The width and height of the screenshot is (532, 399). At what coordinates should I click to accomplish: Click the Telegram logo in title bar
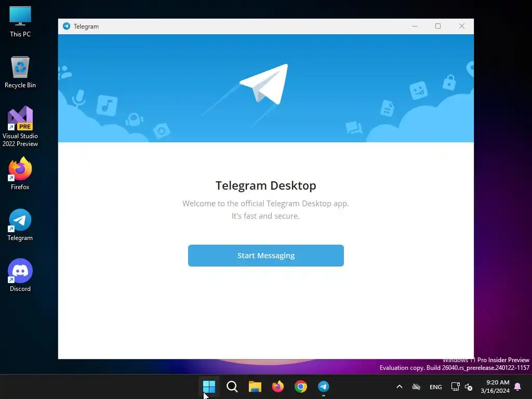(x=66, y=26)
